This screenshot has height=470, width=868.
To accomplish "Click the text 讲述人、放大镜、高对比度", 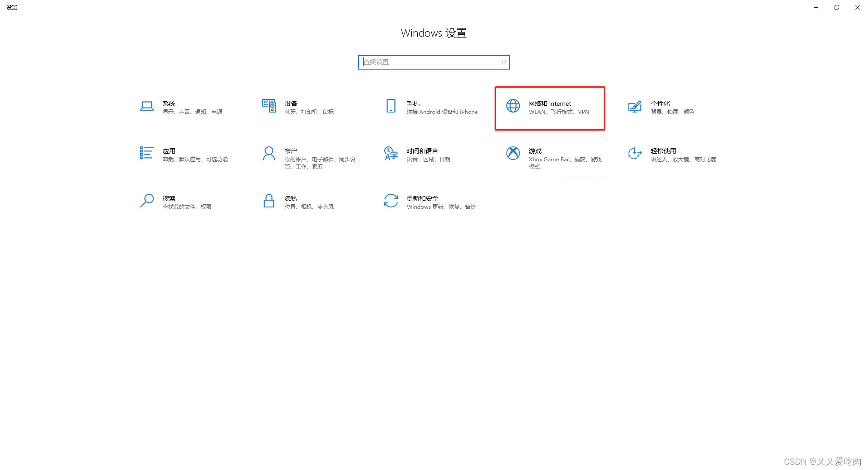I will 684,160.
